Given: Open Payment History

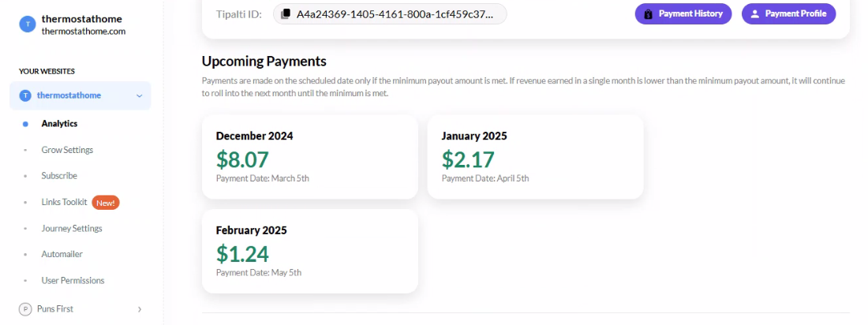Looking at the screenshot, I should pos(683,14).
